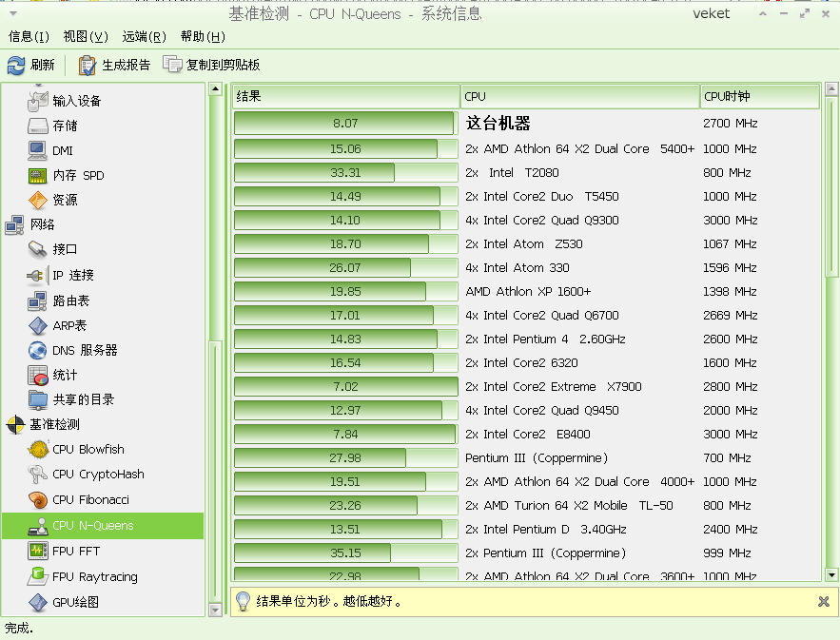Open the View (视图) menu
840x640 pixels.
86,36
